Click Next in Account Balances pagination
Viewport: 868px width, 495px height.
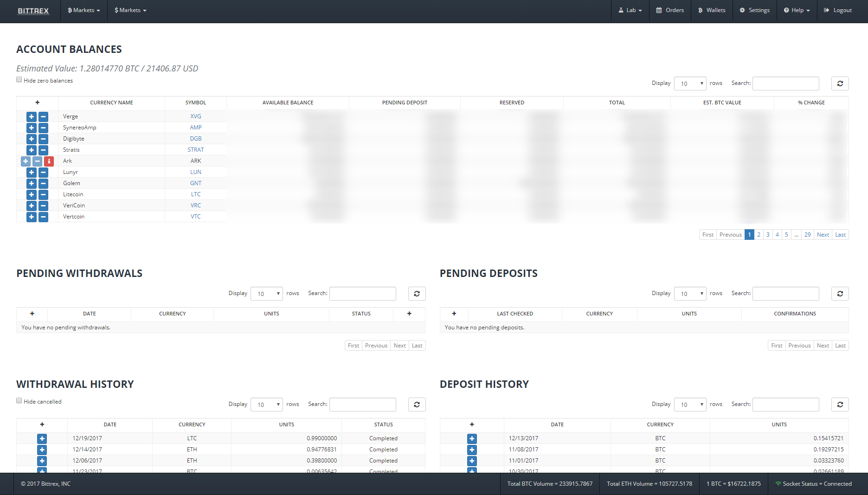pyautogui.click(x=823, y=235)
